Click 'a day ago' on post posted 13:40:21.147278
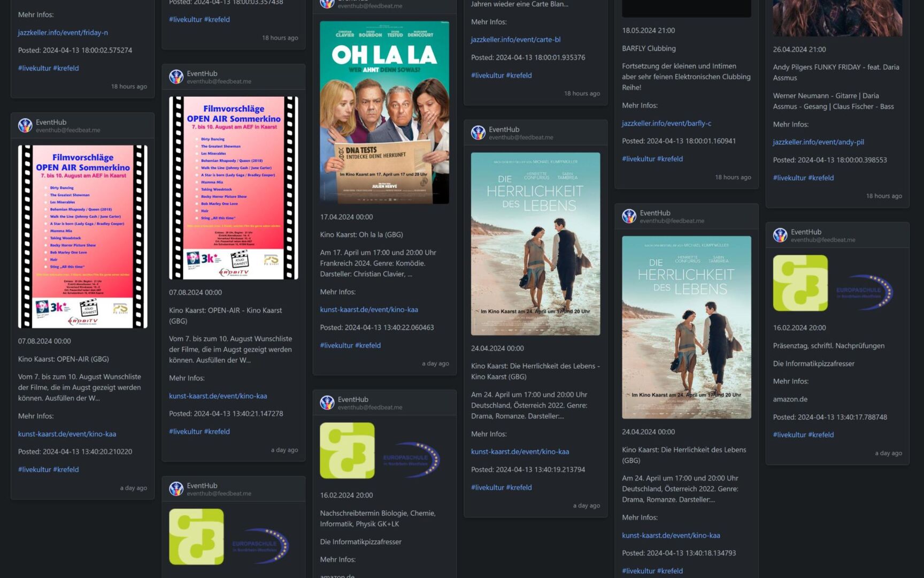924x578 pixels. 284,450
